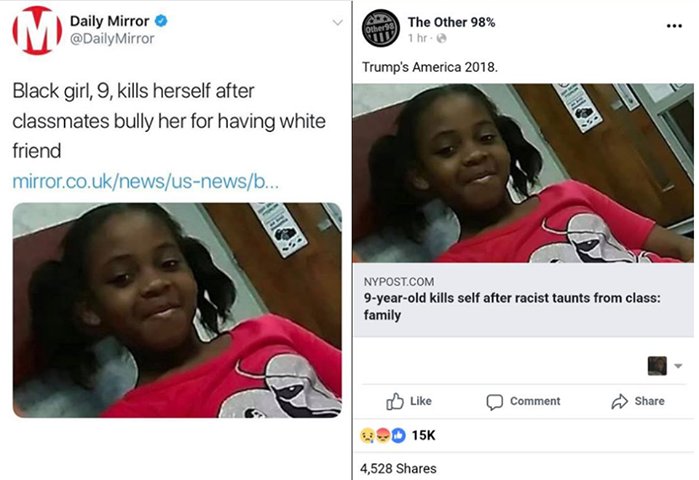
Task: Expand the tweet options chevron
Action: (338, 22)
